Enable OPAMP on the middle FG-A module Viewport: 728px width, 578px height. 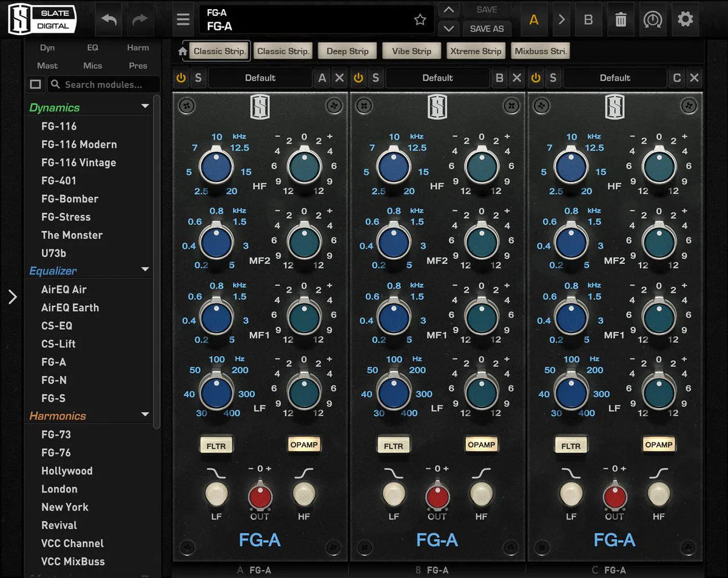482,445
